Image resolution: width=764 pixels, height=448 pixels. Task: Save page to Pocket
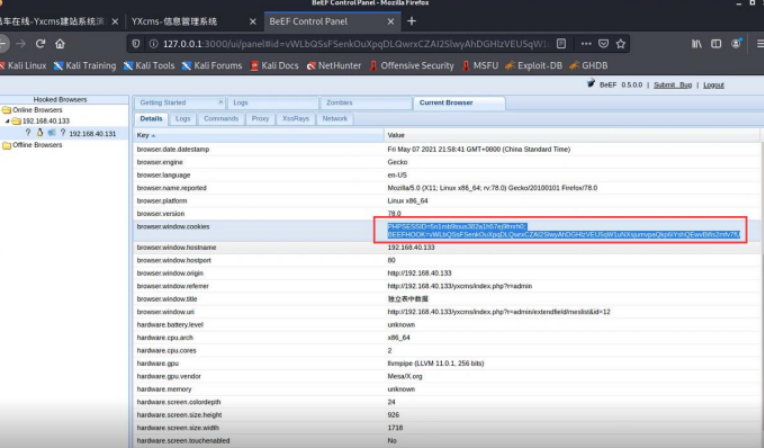[x=603, y=44]
